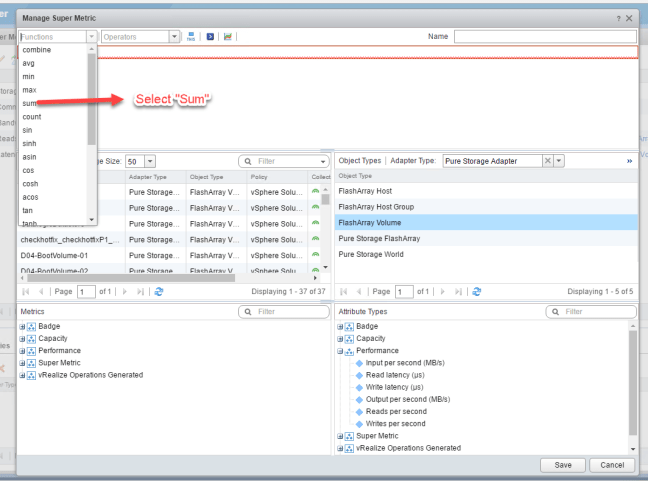Image resolution: width=648 pixels, height=481 pixels.
Task: Click the Name input field
Action: coord(544,36)
